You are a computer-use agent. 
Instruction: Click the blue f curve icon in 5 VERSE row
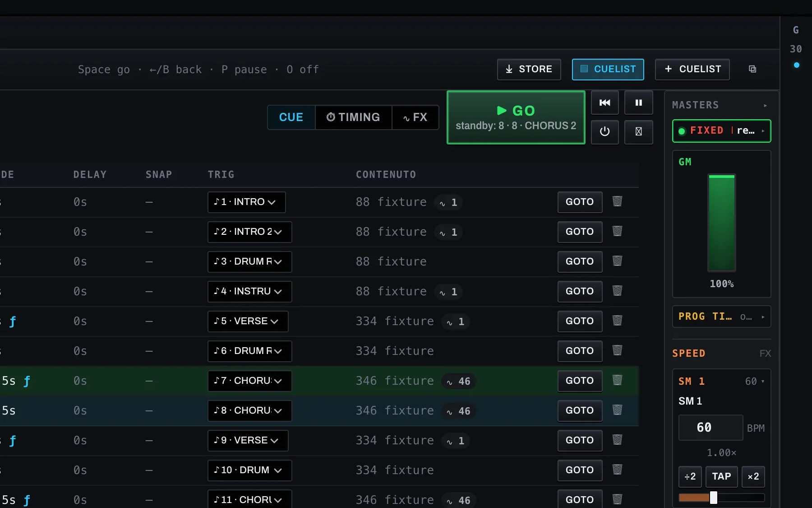(x=13, y=322)
